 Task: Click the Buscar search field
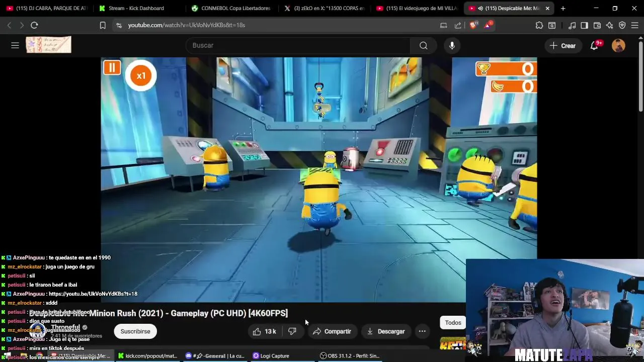[298, 45]
